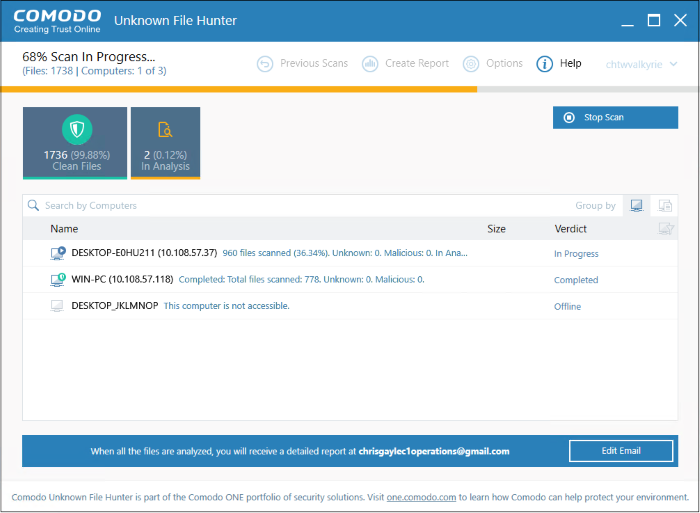Open Create Report
This screenshot has width=700, height=513.
405,64
